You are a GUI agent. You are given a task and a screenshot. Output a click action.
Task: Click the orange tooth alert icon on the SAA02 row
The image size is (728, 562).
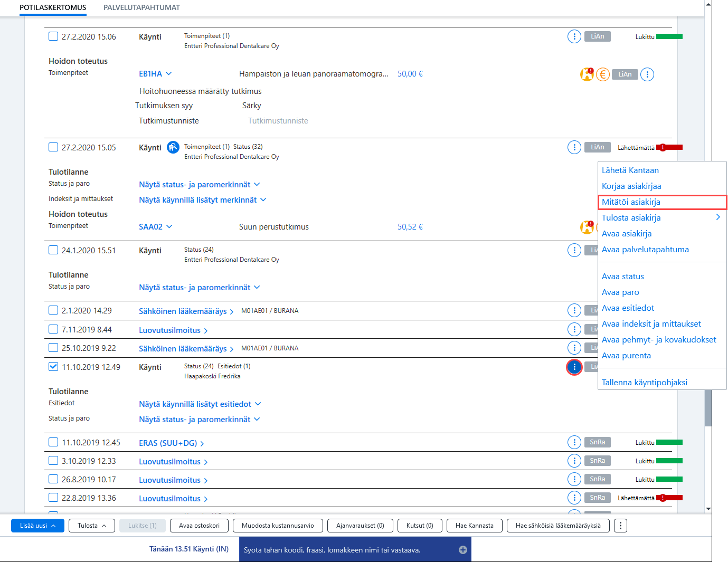(587, 227)
